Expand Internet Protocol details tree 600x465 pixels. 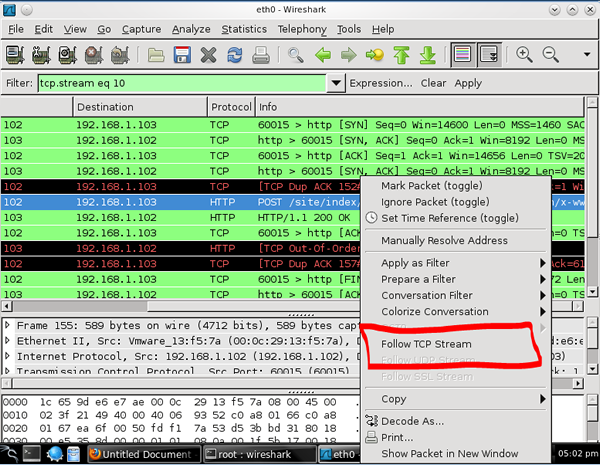pos(7,356)
